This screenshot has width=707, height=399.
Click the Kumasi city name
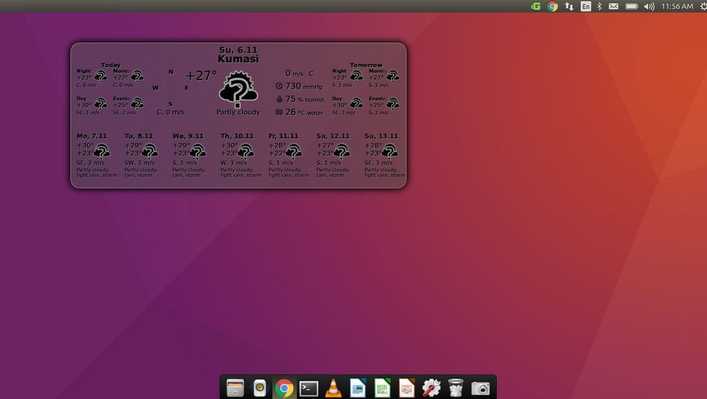[238, 59]
